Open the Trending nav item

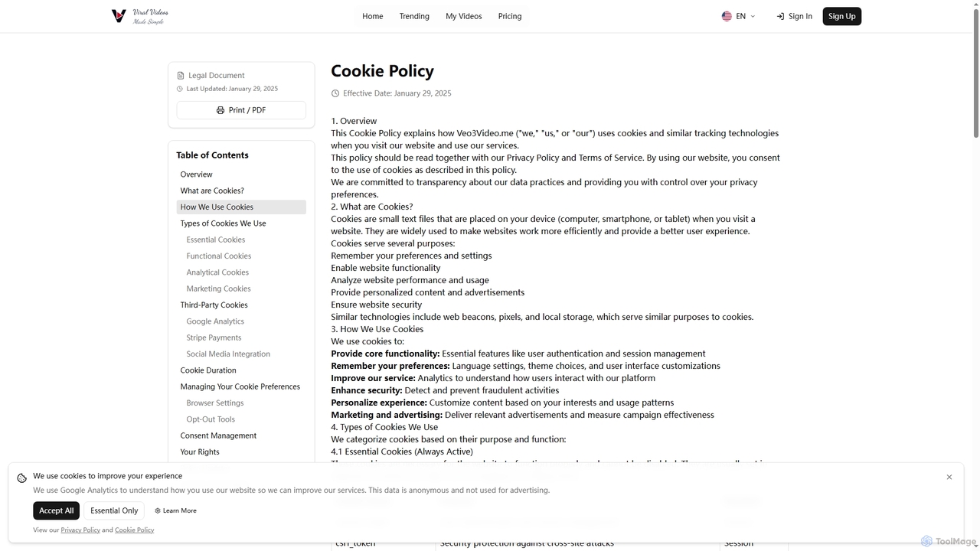pos(414,16)
